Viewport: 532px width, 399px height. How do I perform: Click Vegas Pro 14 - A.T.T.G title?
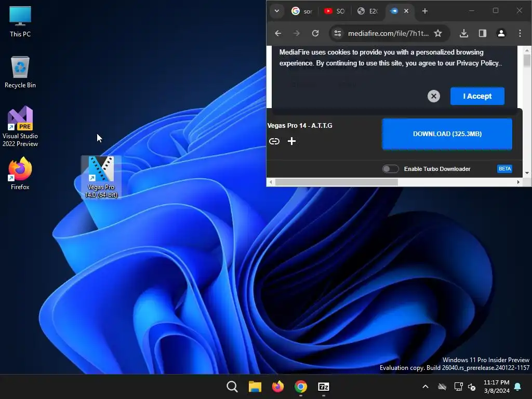coord(300,126)
